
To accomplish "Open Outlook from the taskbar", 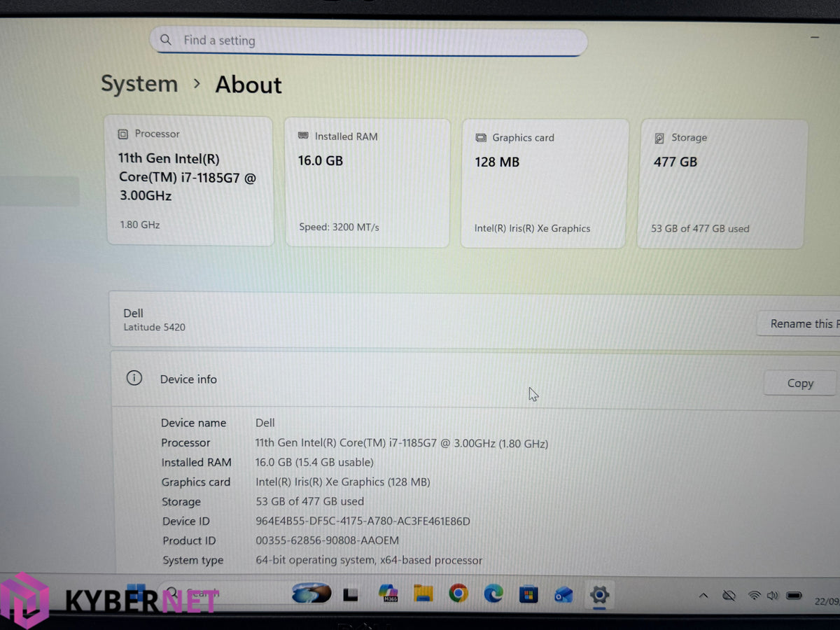I will coord(563,595).
